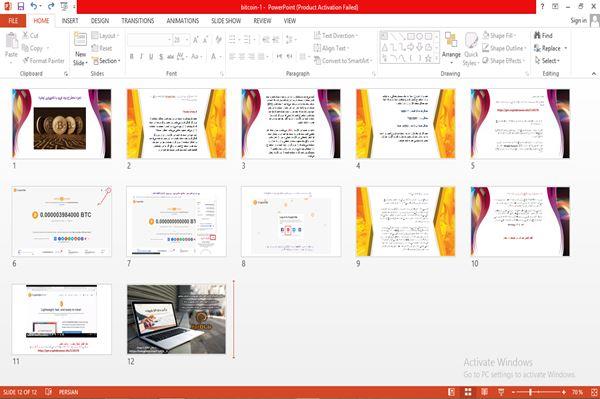Toggle Italic formatting
This screenshot has width=600, height=399.
[x=141, y=57]
